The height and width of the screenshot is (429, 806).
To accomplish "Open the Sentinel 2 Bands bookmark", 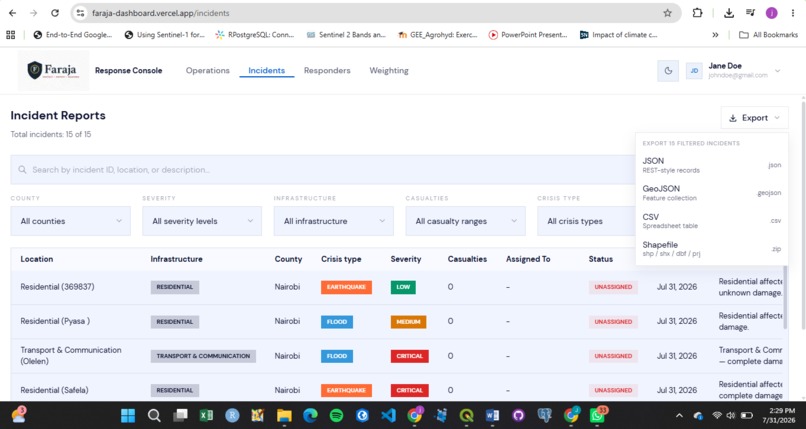I will (346, 35).
